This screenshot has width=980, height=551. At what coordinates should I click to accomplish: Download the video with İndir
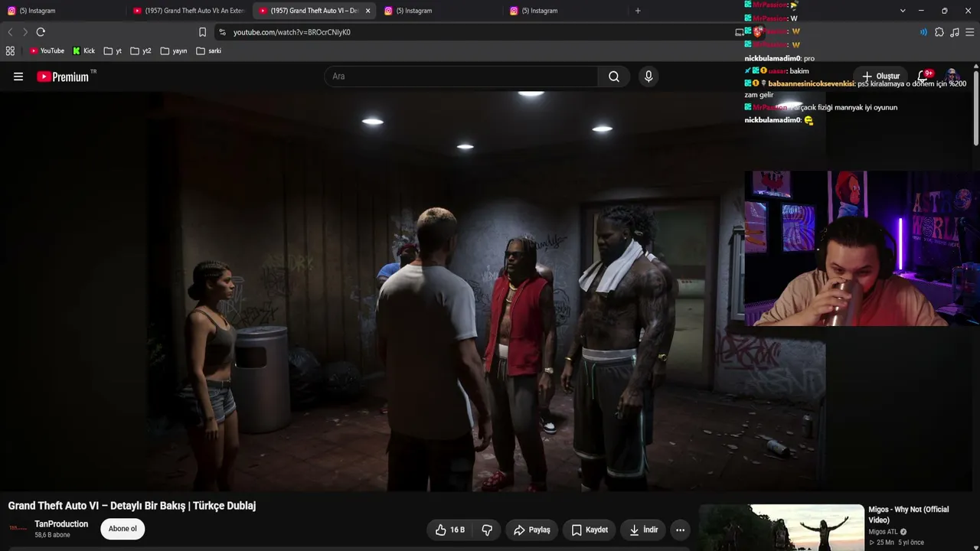coord(643,530)
